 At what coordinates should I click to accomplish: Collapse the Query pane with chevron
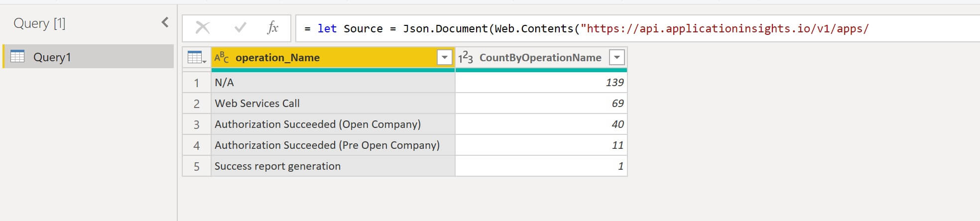tap(165, 22)
